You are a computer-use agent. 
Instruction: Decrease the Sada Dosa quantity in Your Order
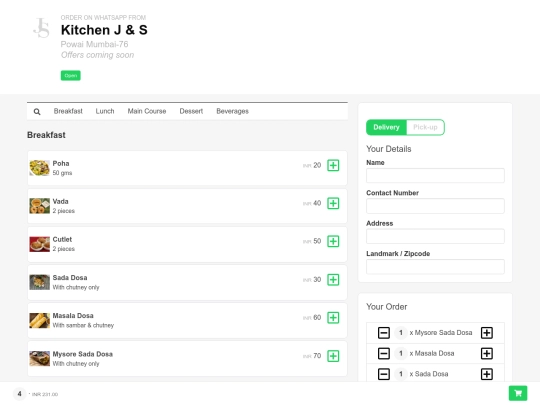[x=384, y=374]
